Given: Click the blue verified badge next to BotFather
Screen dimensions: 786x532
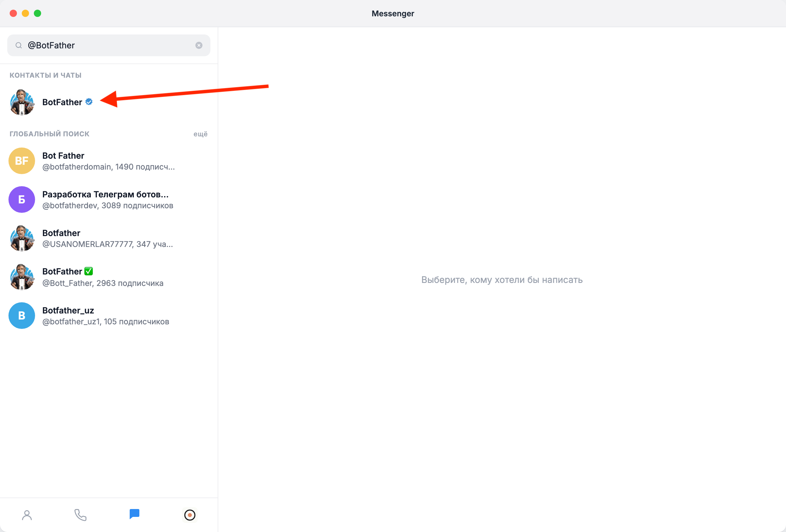Looking at the screenshot, I should [x=89, y=102].
